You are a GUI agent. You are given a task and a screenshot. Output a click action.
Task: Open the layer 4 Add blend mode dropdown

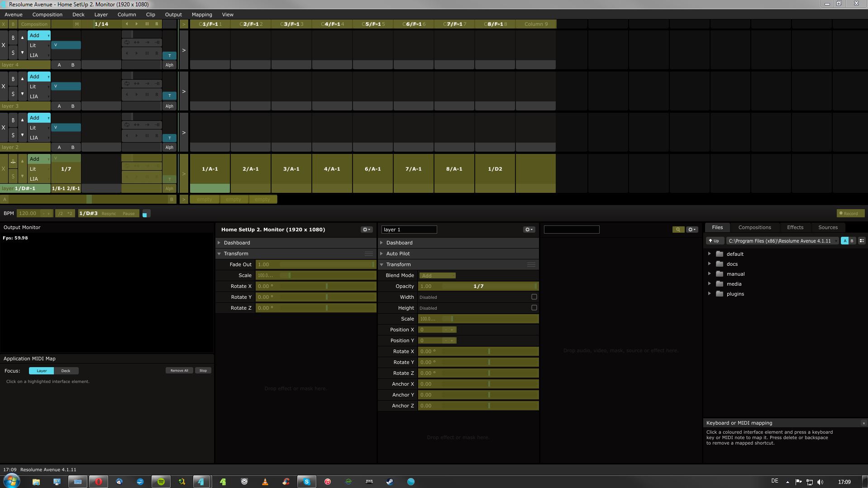point(39,35)
